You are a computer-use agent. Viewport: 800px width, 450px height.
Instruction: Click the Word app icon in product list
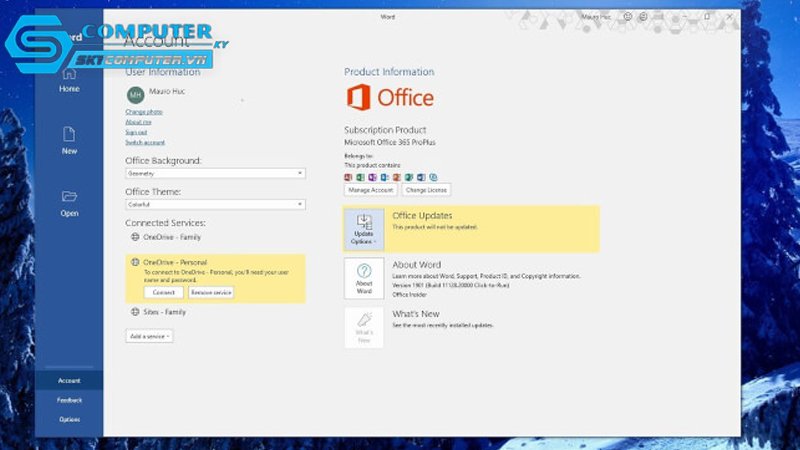[421, 177]
